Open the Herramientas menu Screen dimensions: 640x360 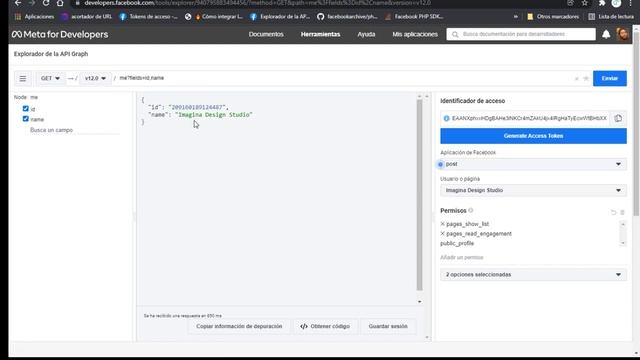click(x=320, y=34)
